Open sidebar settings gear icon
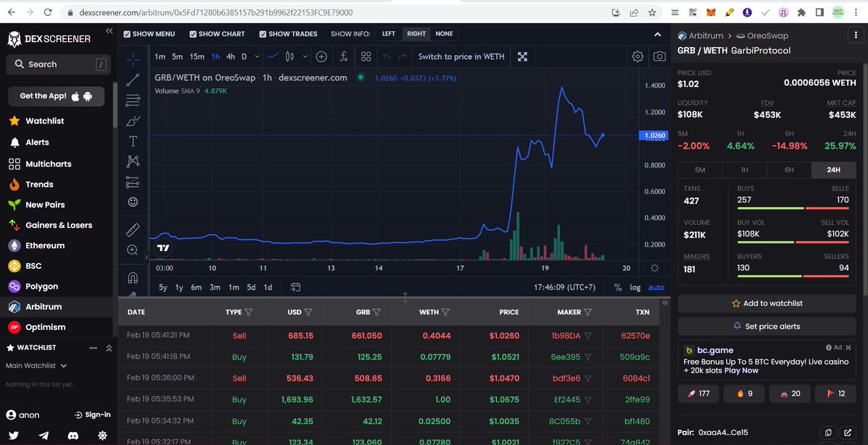 coord(102,435)
